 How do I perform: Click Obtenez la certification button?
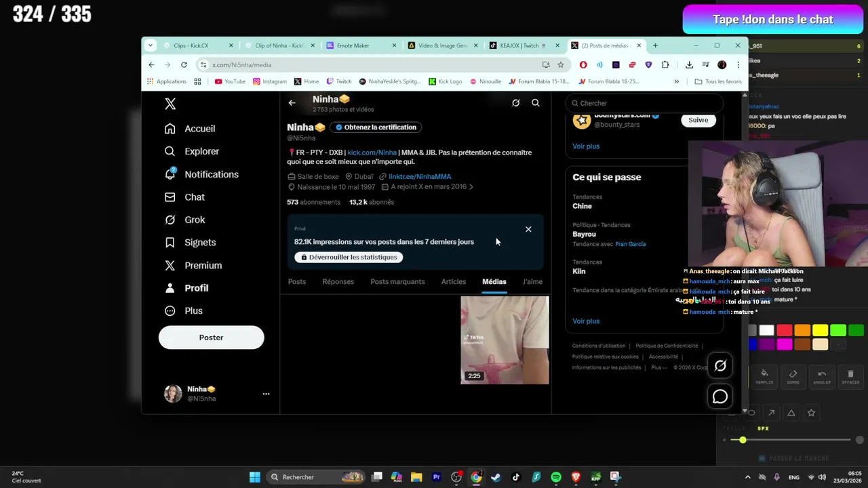click(x=376, y=127)
